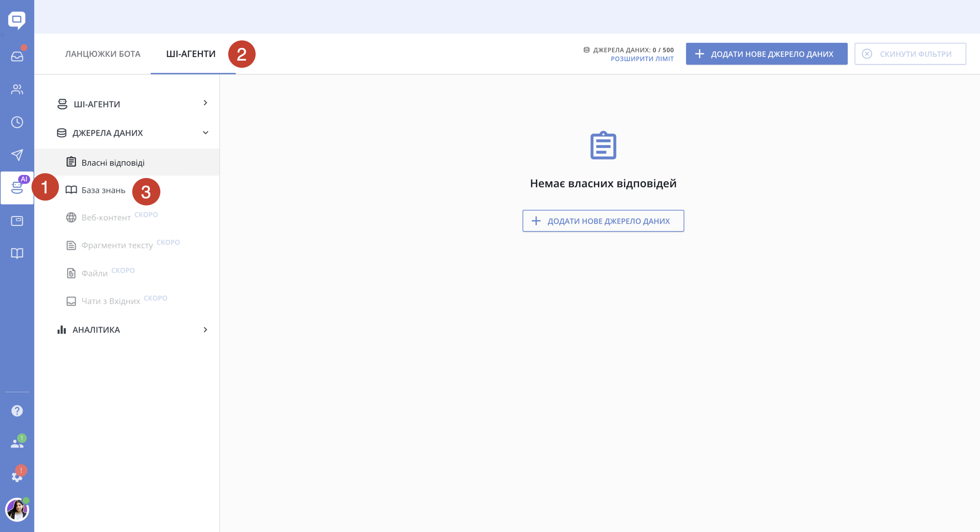Click the Немає власних відповідей heading
The image size is (980, 532).
tap(603, 184)
